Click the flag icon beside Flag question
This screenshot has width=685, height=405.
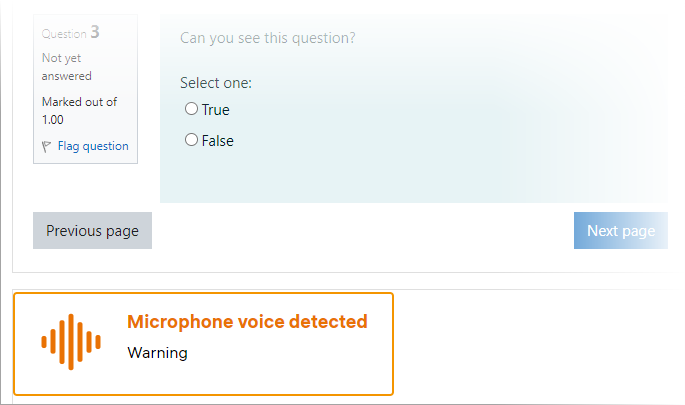coord(46,147)
